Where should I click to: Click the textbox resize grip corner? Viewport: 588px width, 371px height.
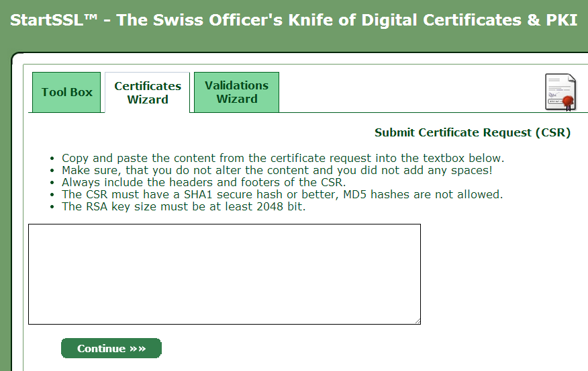(417, 321)
